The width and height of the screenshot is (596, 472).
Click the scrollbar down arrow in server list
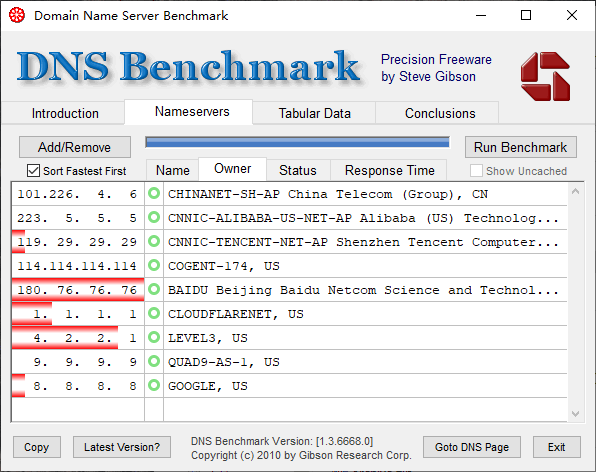[x=575, y=413]
